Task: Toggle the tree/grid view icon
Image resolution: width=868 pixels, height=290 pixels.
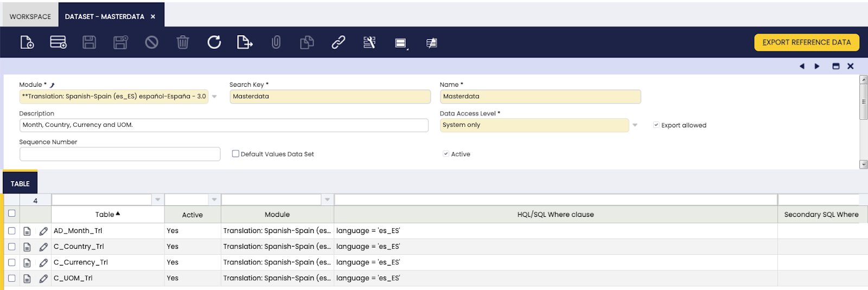Action: coord(401,43)
